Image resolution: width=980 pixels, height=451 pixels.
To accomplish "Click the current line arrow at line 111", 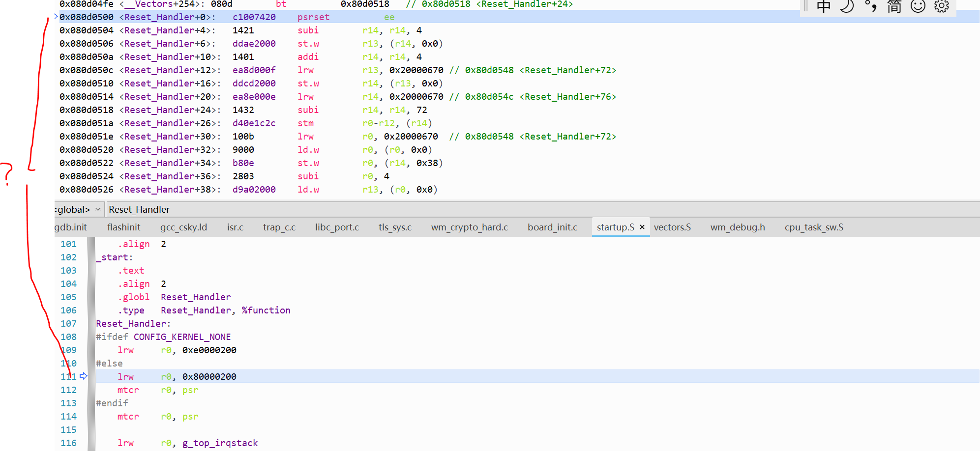I will click(84, 376).
